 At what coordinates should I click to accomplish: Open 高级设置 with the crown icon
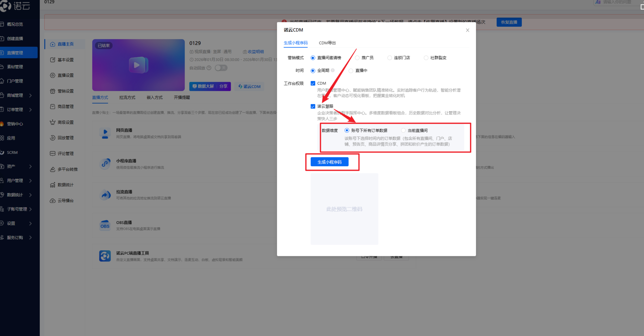[65, 122]
